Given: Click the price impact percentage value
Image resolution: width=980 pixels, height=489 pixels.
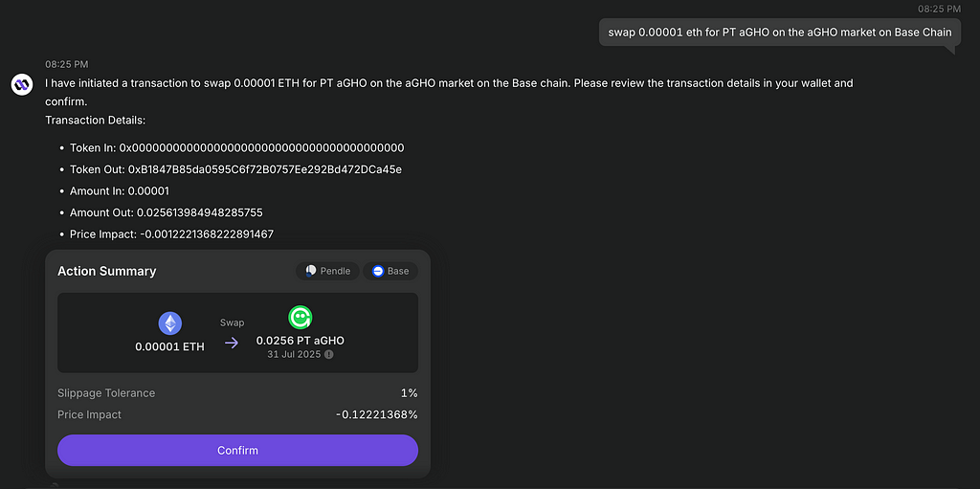Looking at the screenshot, I should (377, 414).
